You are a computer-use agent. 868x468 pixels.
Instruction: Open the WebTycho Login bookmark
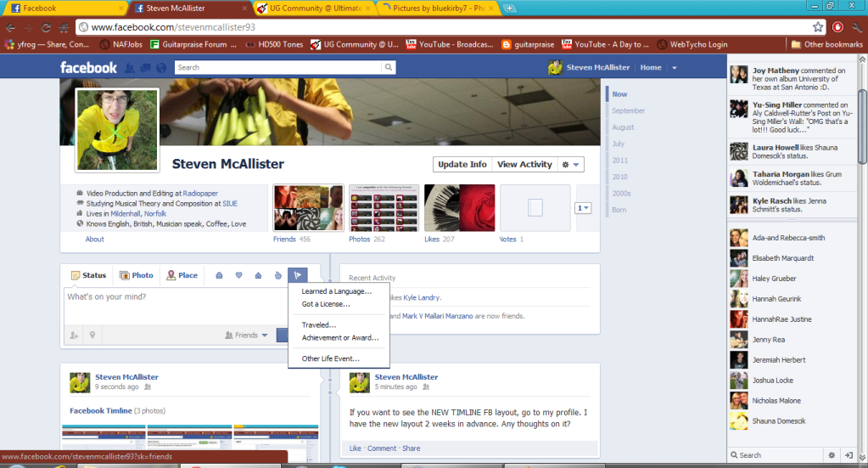point(692,44)
